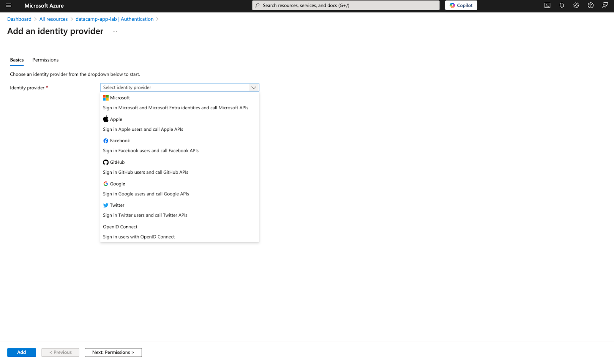The height and width of the screenshot is (364, 614).
Task: Open the feedback icon in top bar
Action: pos(605,5)
